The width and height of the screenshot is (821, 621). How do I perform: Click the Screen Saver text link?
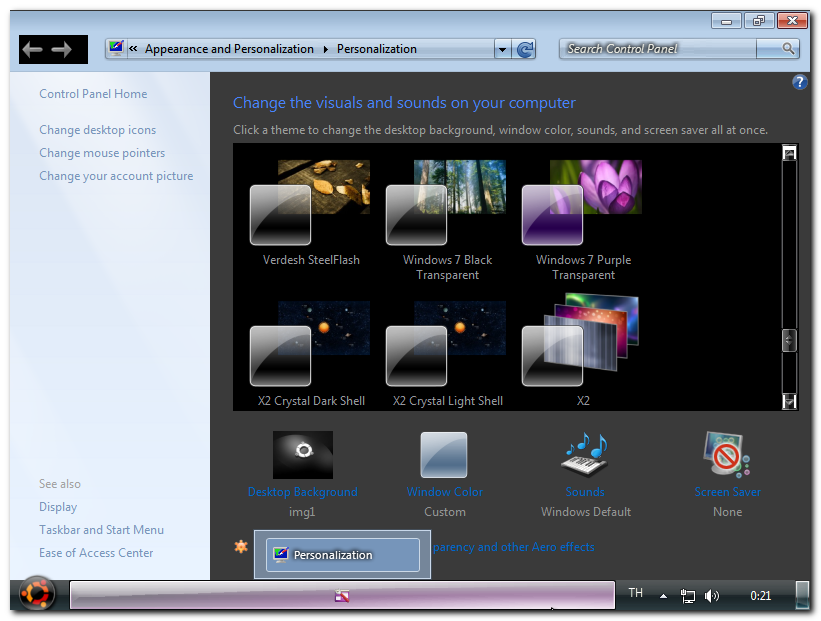pos(727,492)
